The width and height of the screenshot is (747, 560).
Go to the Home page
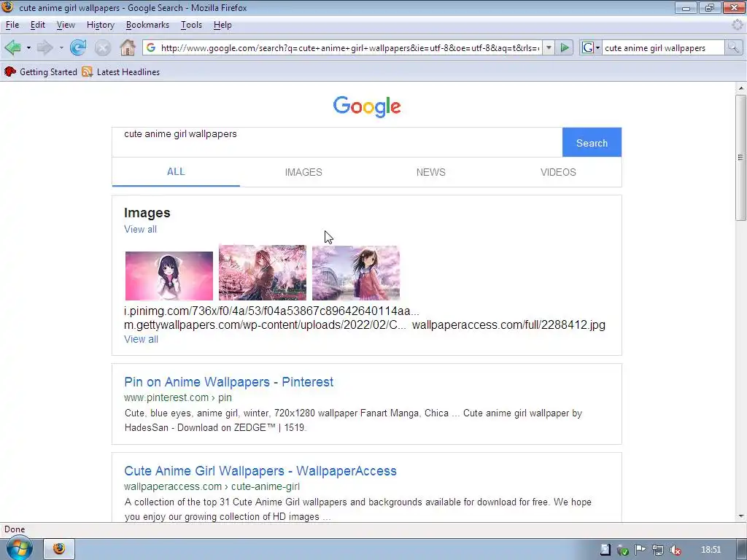(127, 47)
